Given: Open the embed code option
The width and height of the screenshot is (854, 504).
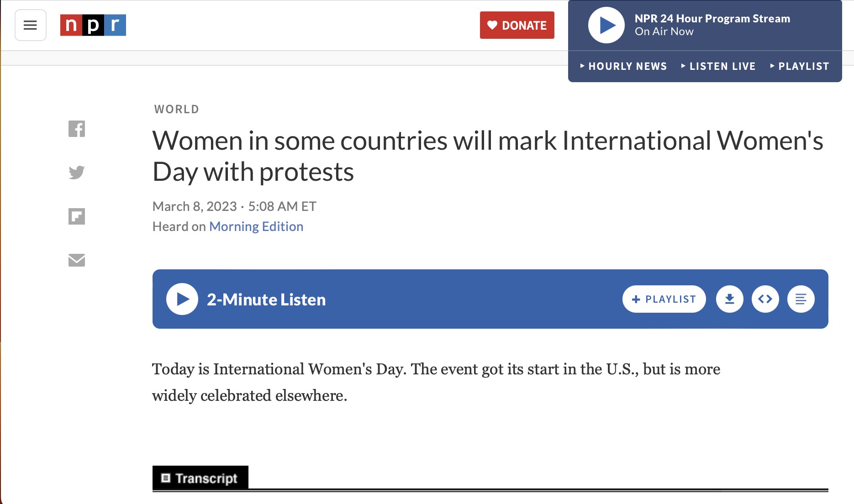Looking at the screenshot, I should (765, 299).
